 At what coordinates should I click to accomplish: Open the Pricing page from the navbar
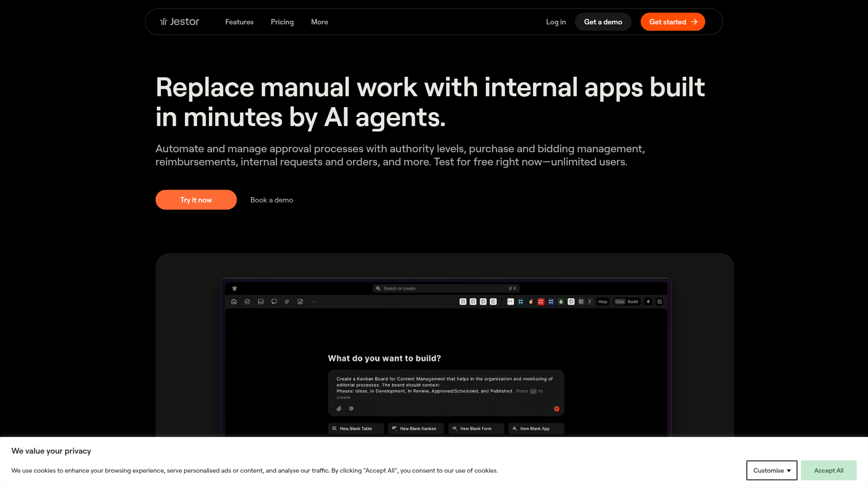tap(282, 21)
